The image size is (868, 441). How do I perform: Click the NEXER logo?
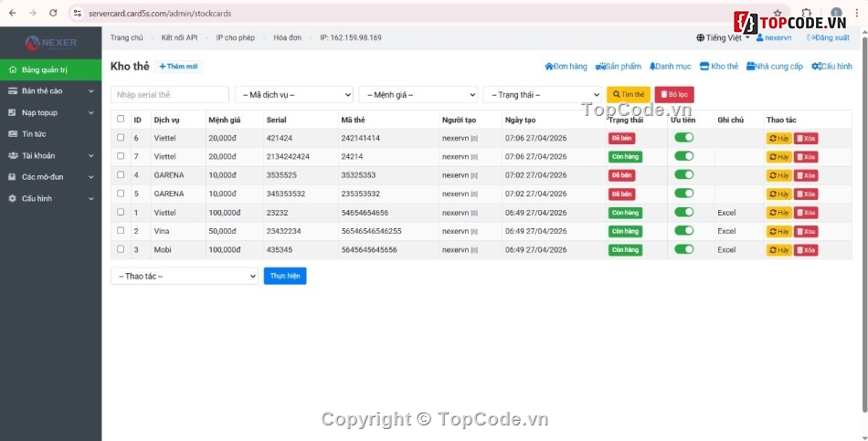[x=50, y=43]
